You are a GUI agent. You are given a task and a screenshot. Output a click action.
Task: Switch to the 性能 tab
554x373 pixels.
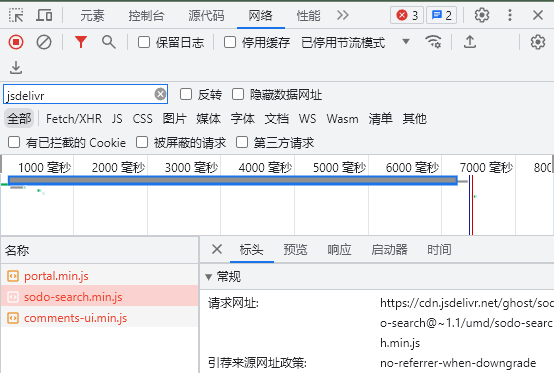(x=308, y=16)
